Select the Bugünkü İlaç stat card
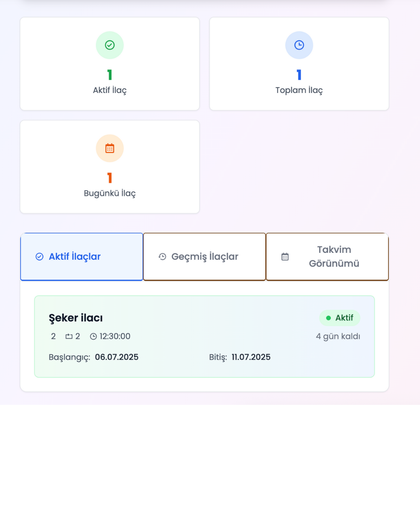420x525 pixels. (110, 167)
